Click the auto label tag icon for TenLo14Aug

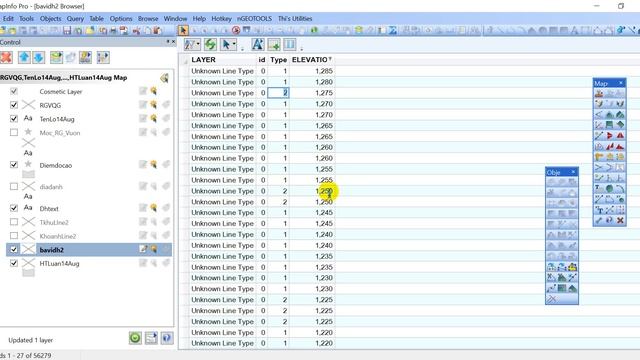click(166, 118)
